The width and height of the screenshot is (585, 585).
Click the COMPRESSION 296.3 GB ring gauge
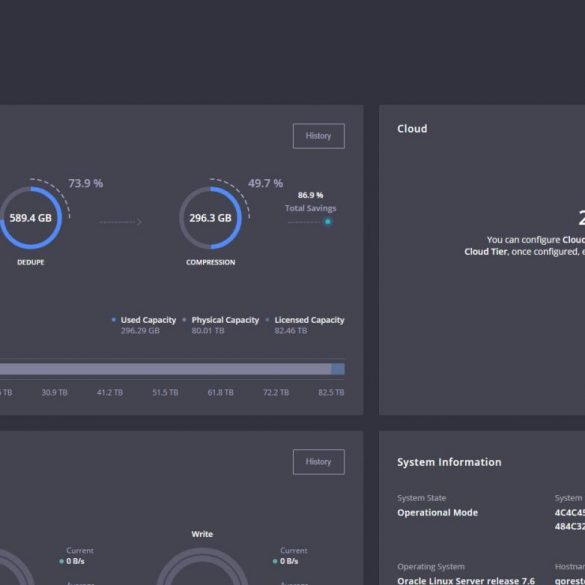(x=210, y=218)
